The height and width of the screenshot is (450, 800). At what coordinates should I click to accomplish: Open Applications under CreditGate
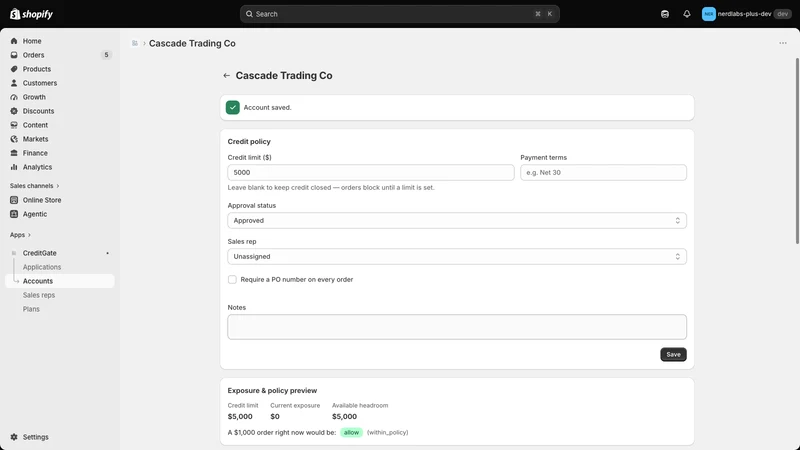pyautogui.click(x=42, y=267)
